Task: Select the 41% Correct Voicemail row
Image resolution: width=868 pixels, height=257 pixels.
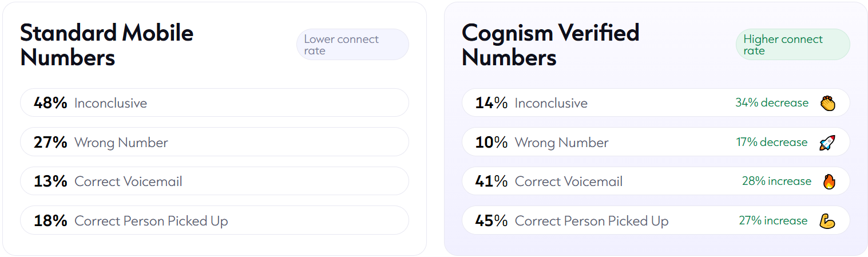Action: [656, 181]
